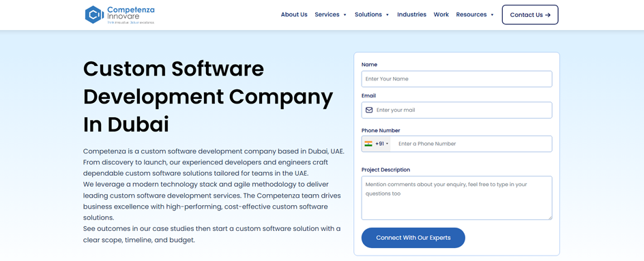Viewport: 644px width, 261px height.
Task: Click the Competenza Innovare hexagon logo
Action: (94, 14)
